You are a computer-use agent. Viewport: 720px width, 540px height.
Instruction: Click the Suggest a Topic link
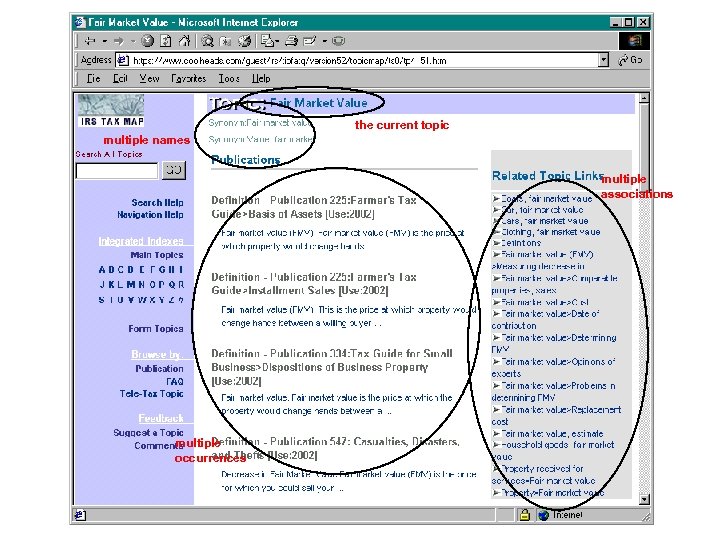[148, 433]
